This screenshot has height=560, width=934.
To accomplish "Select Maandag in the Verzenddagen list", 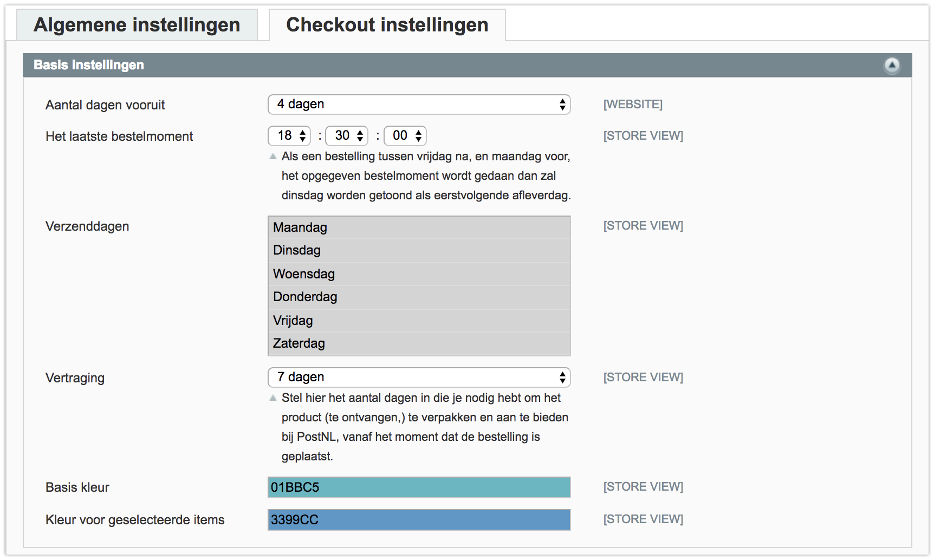I will click(x=419, y=227).
